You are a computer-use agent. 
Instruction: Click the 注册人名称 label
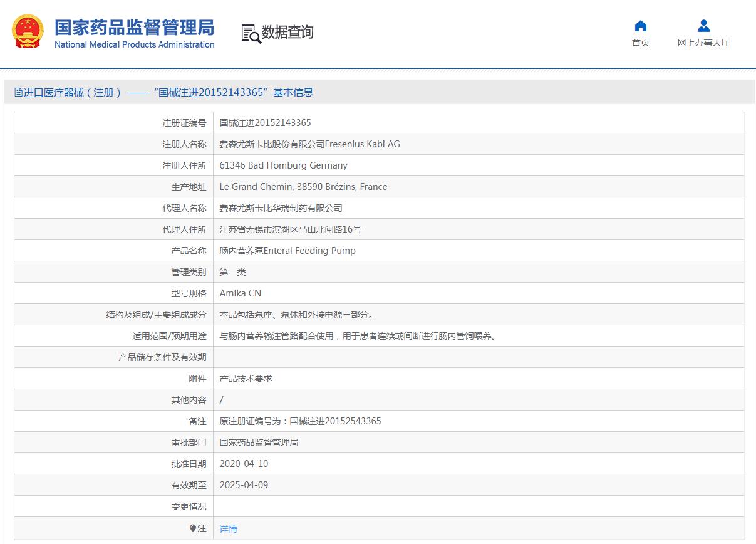(184, 144)
